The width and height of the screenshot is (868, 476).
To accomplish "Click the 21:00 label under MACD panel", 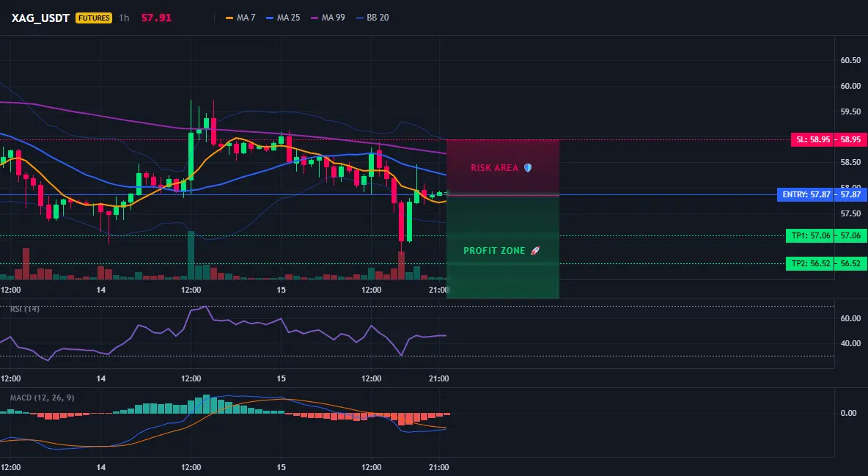I will point(438,467).
